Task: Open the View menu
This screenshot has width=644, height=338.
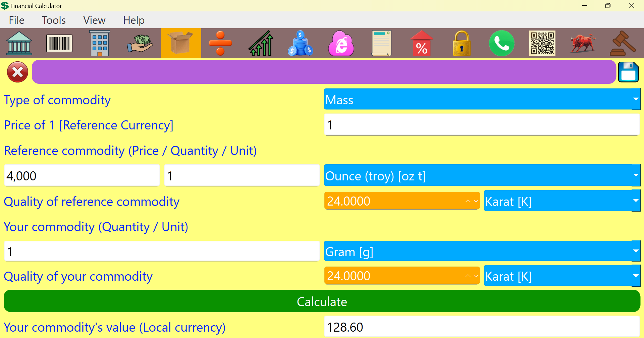Action: pos(94,20)
